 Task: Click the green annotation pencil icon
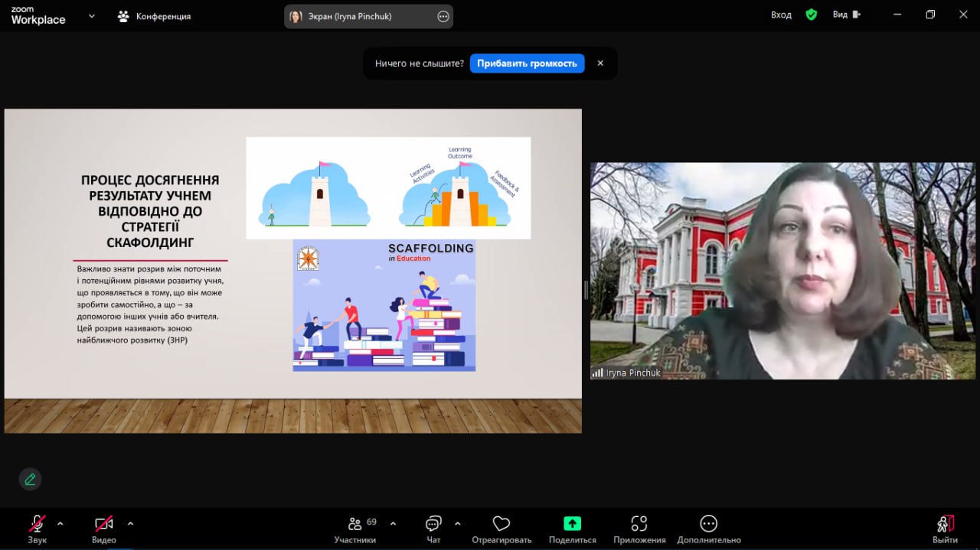pos(30,479)
